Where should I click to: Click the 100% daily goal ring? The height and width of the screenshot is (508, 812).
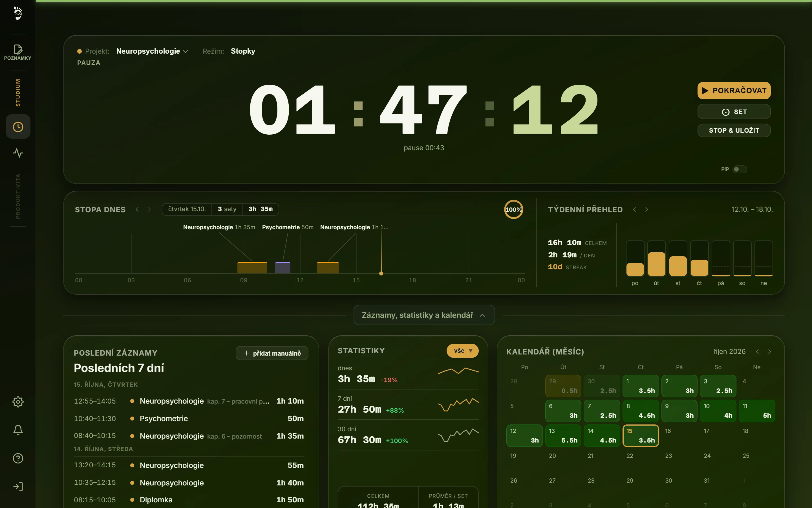tap(513, 209)
